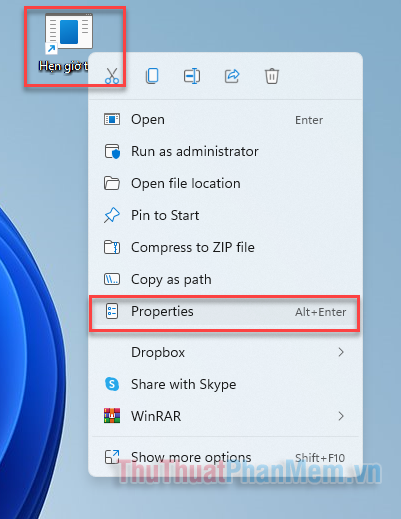The image size is (401, 519).
Task: Choose Open file location
Action: 225,183
